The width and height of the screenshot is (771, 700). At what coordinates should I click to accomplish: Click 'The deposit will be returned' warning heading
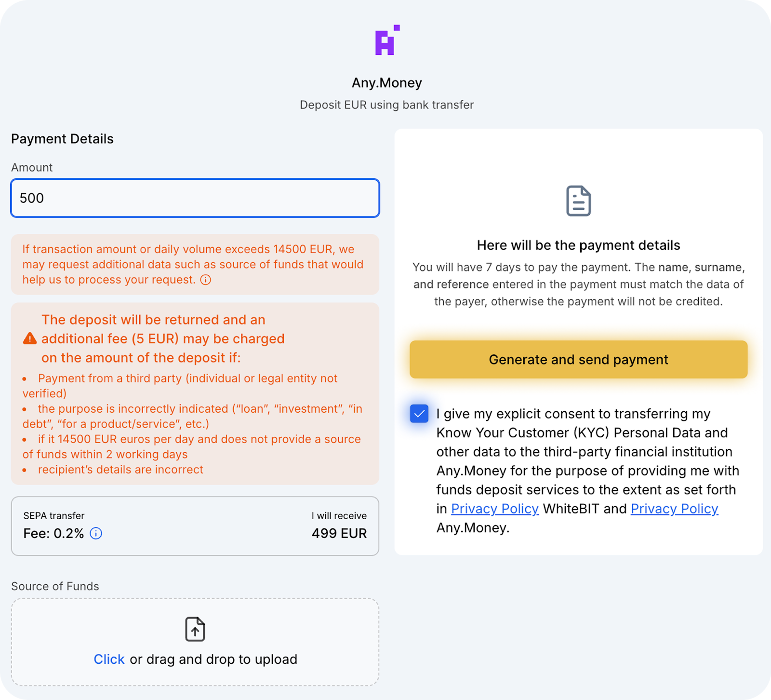(163, 338)
